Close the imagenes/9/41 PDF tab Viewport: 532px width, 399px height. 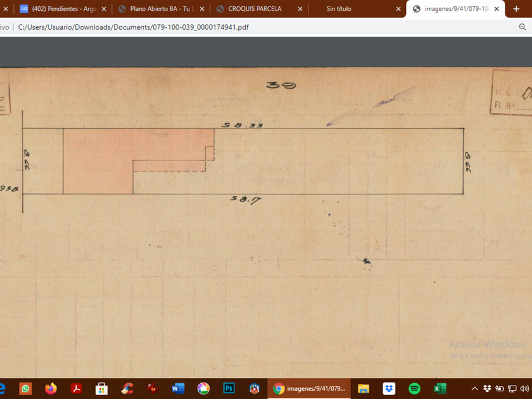coord(497,9)
